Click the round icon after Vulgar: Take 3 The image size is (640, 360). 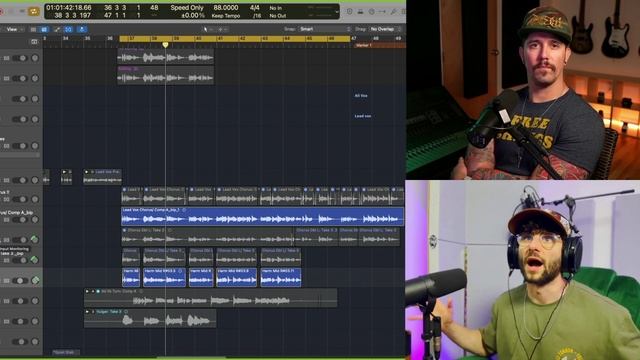(126, 312)
